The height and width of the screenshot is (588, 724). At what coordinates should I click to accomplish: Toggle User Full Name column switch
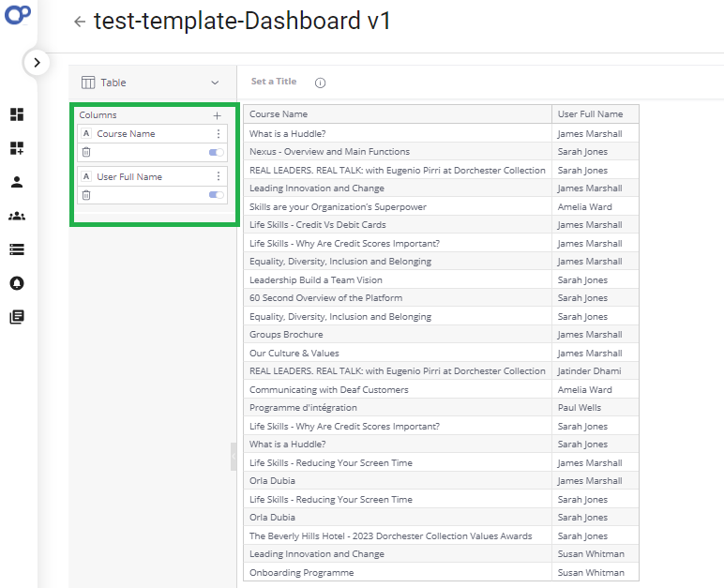coord(217,195)
